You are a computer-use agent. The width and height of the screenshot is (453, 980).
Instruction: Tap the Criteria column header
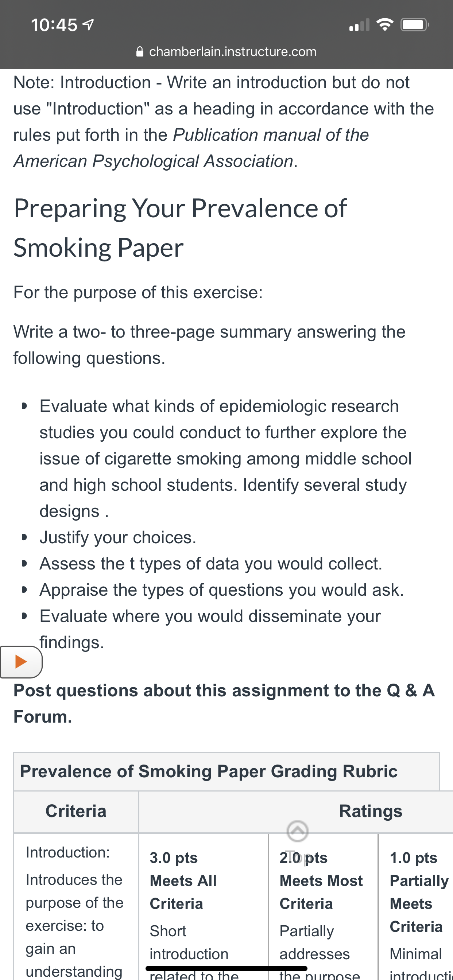(76, 812)
